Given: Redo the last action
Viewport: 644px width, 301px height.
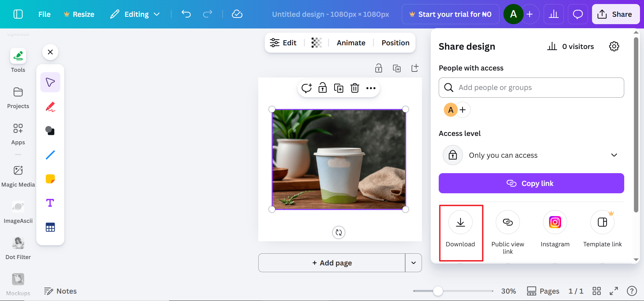Looking at the screenshot, I should point(208,14).
